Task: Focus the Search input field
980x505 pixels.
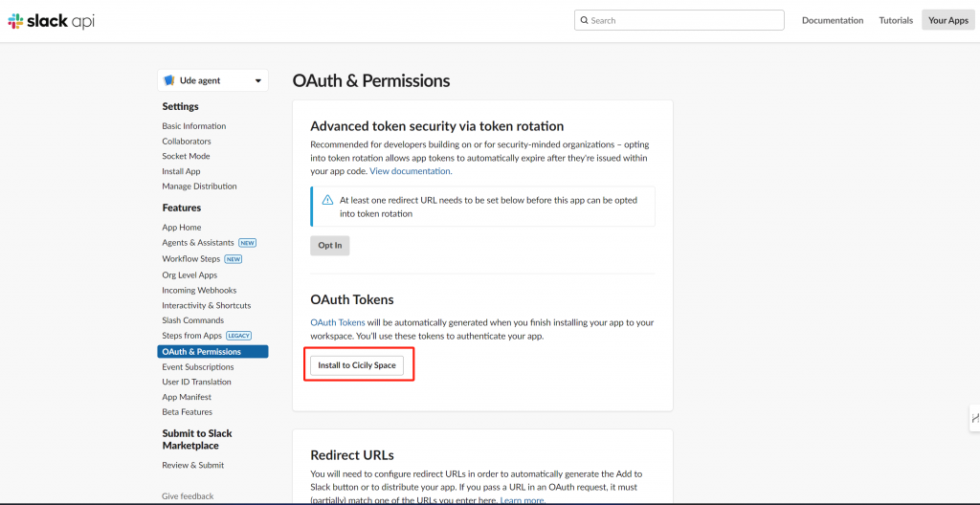Action: point(679,21)
